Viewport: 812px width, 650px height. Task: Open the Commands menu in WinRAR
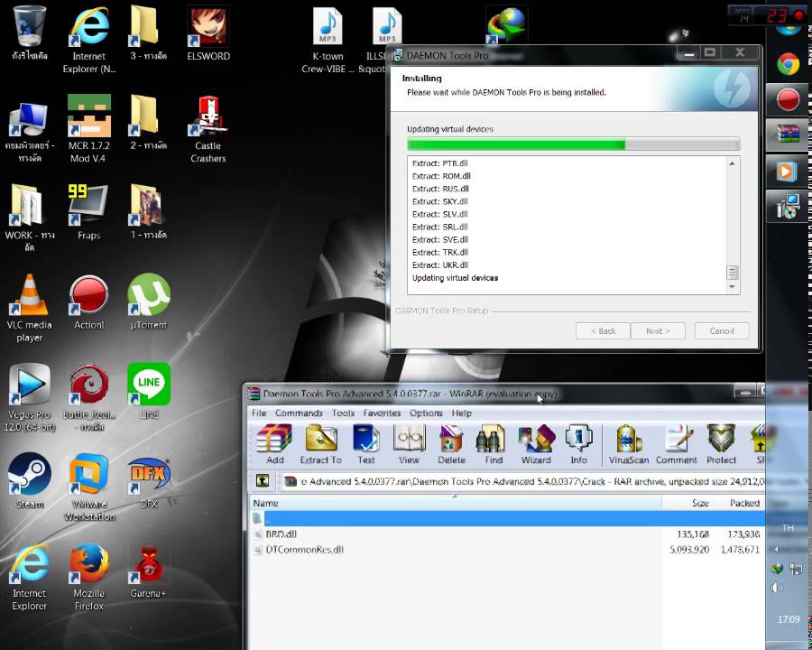pyautogui.click(x=299, y=413)
